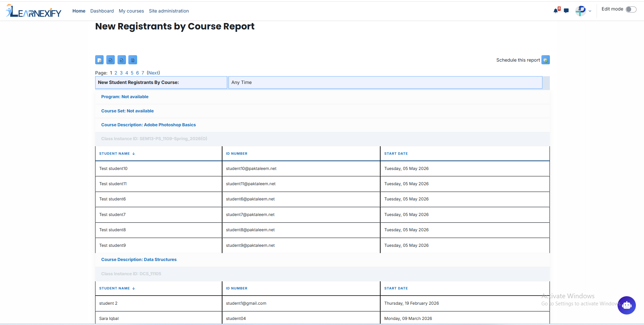Click the Schedule this report icon

[x=545, y=60]
